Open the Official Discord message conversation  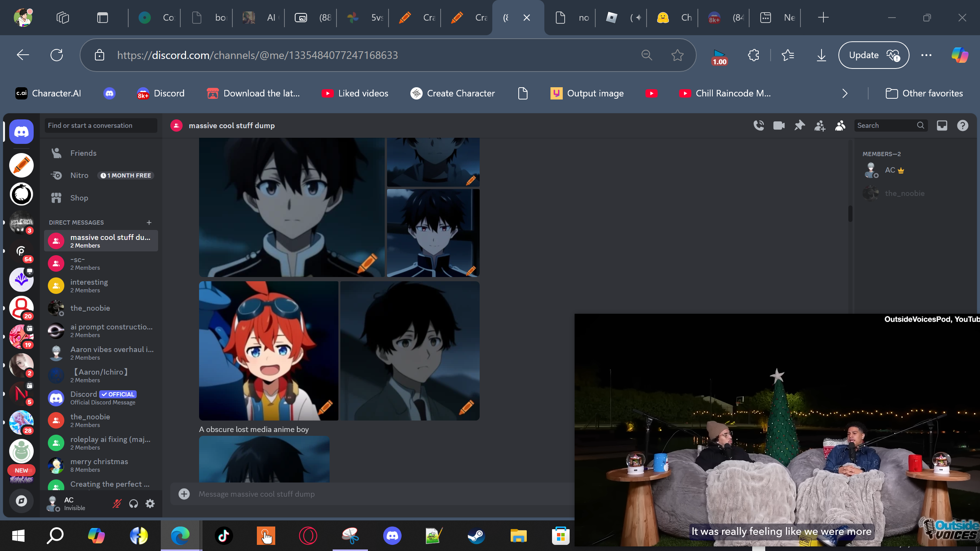[101, 398]
